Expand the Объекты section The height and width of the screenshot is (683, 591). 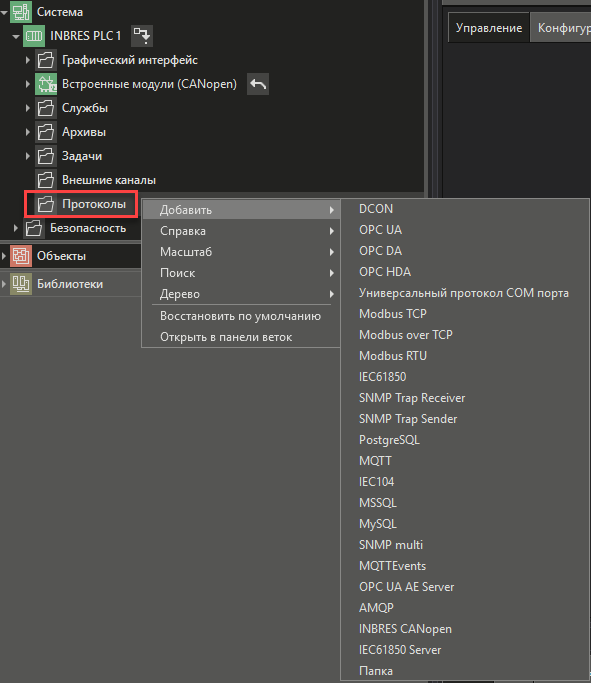4,256
